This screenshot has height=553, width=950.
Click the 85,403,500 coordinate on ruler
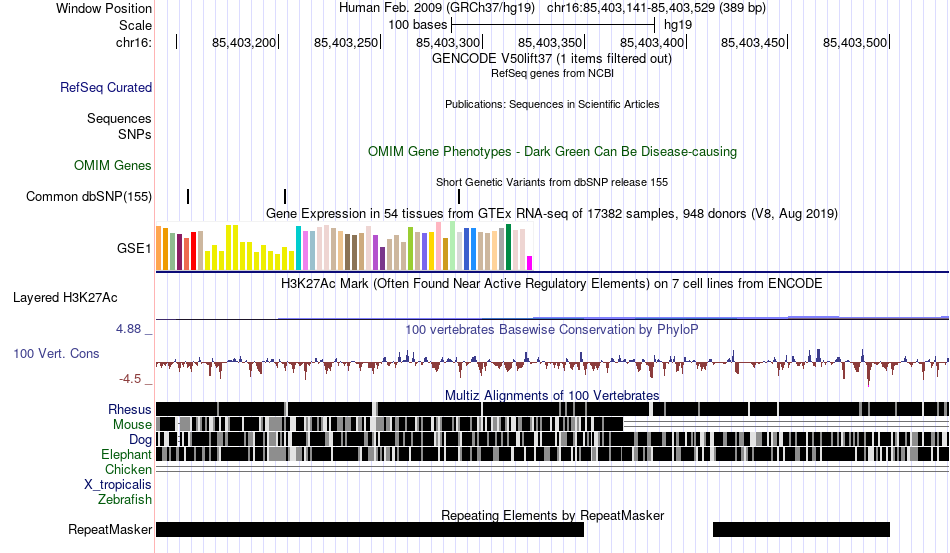(855, 42)
